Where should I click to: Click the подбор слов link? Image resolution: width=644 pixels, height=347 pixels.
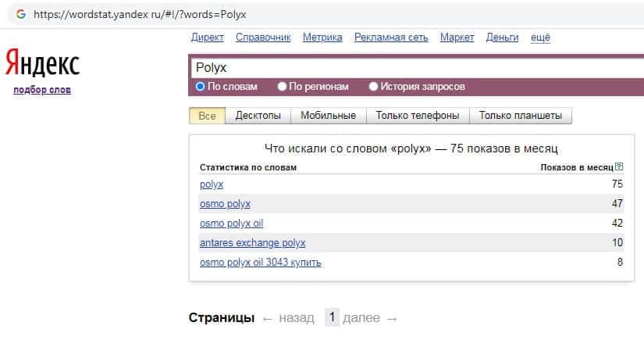[42, 90]
